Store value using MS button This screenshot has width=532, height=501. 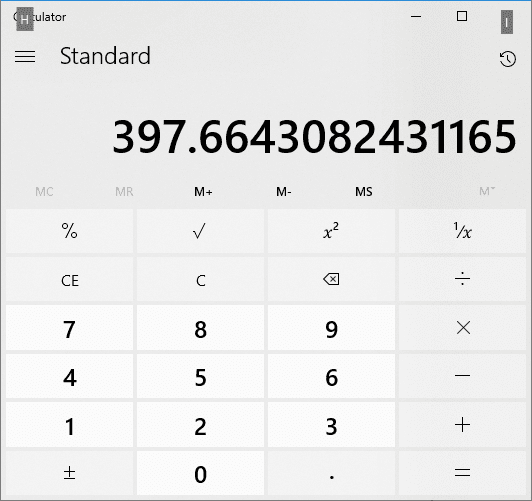coord(364,192)
